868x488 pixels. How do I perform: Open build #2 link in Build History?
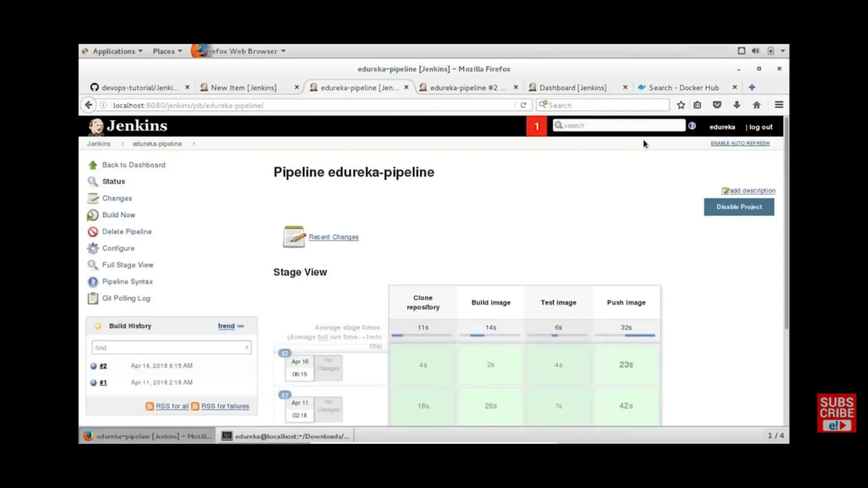tap(103, 366)
